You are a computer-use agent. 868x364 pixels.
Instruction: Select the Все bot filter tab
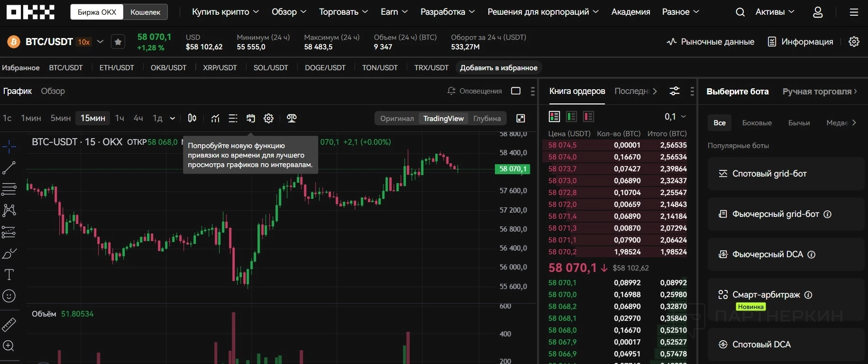tap(720, 122)
